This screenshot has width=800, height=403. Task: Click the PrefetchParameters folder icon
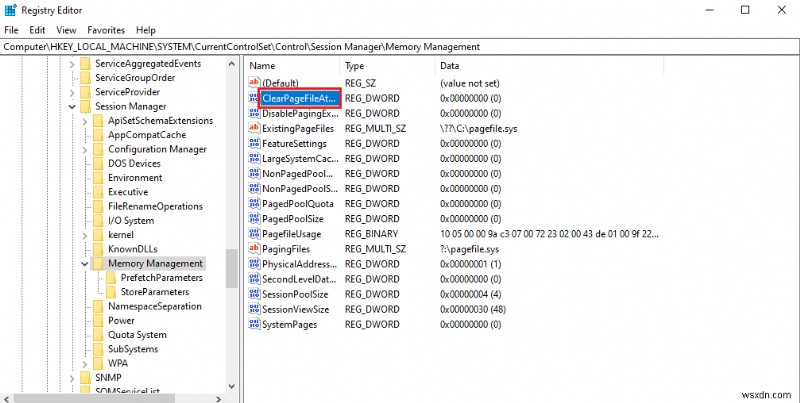pos(111,278)
